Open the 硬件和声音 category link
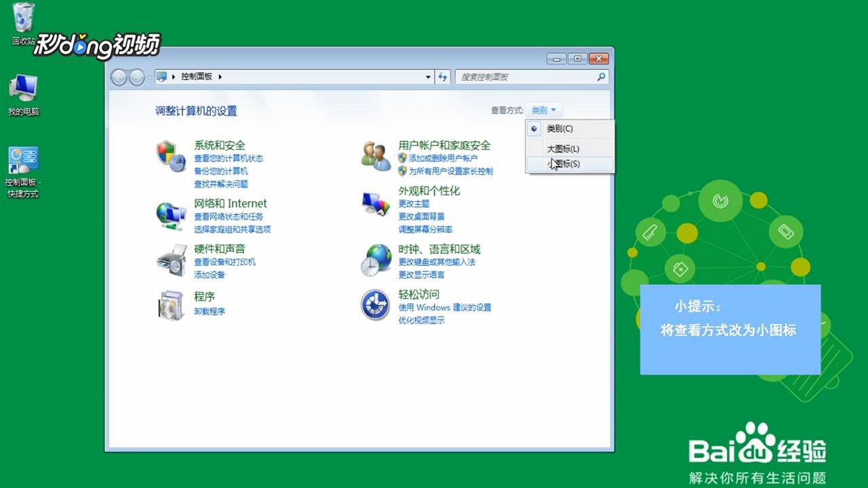 tap(220, 249)
